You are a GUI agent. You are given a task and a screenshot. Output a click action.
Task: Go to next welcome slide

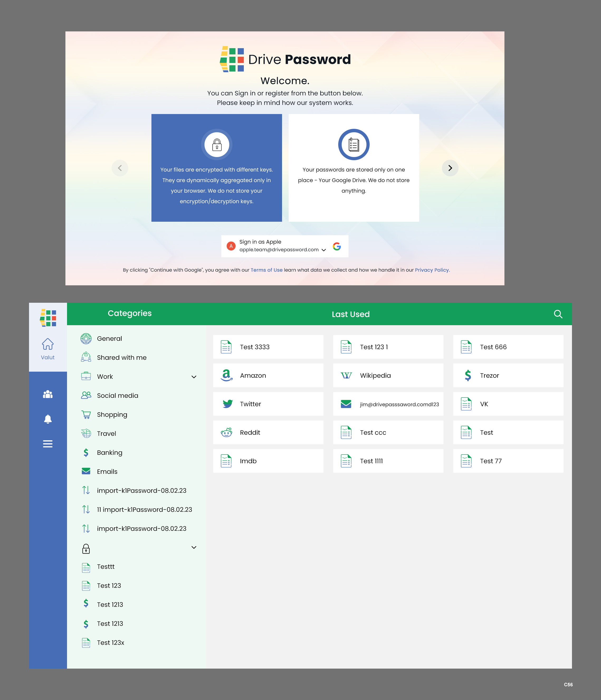point(450,168)
